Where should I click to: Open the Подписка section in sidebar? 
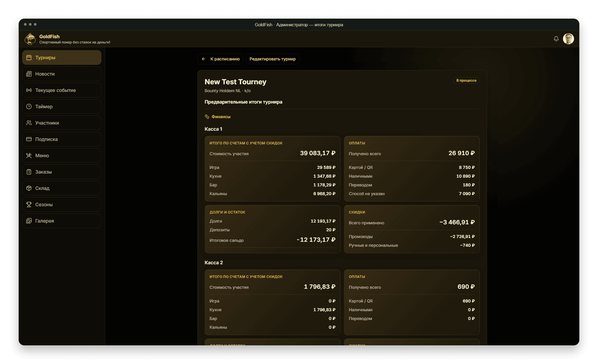tap(62, 139)
